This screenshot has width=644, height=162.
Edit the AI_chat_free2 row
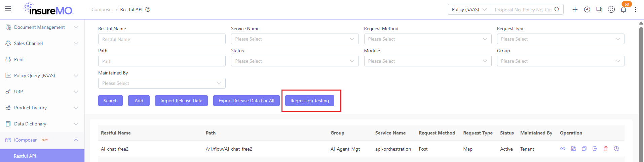click(x=573, y=149)
